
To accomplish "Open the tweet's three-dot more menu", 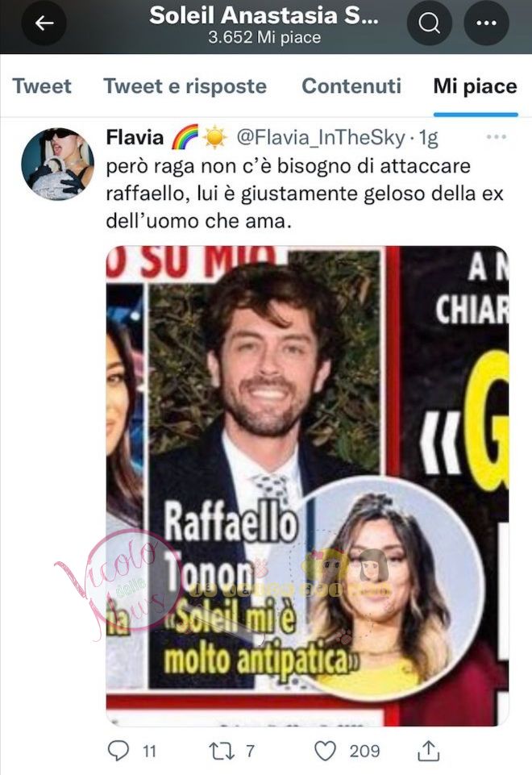I will (x=496, y=137).
